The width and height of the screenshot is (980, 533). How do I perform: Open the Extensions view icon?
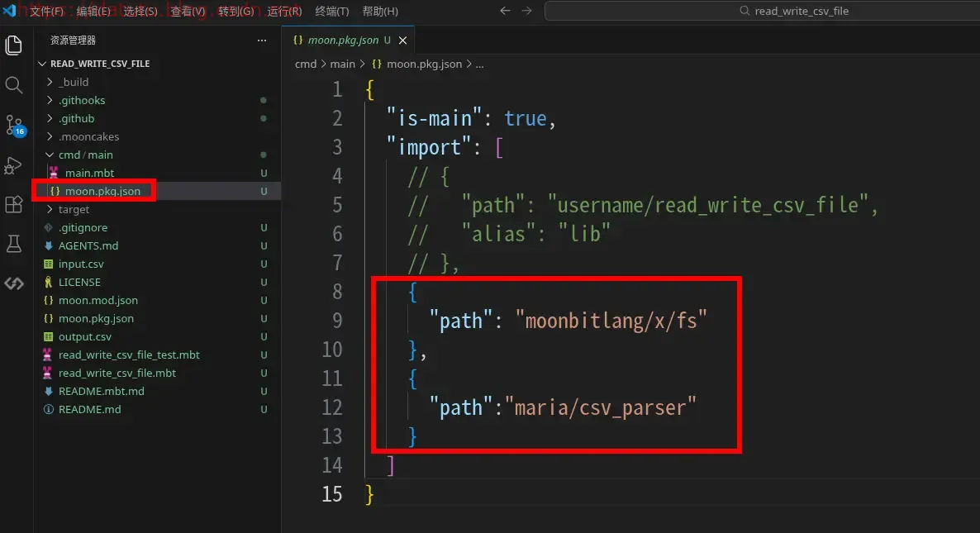coord(13,204)
